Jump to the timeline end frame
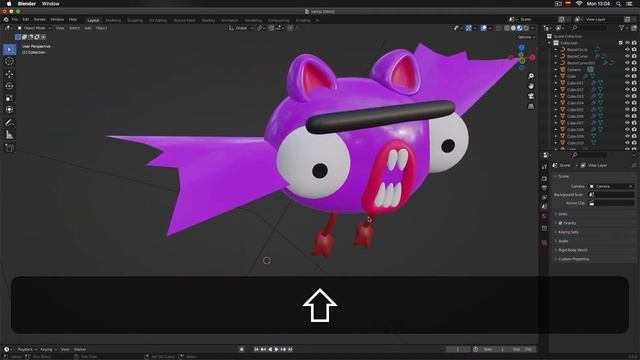The image size is (640, 360). (290, 349)
